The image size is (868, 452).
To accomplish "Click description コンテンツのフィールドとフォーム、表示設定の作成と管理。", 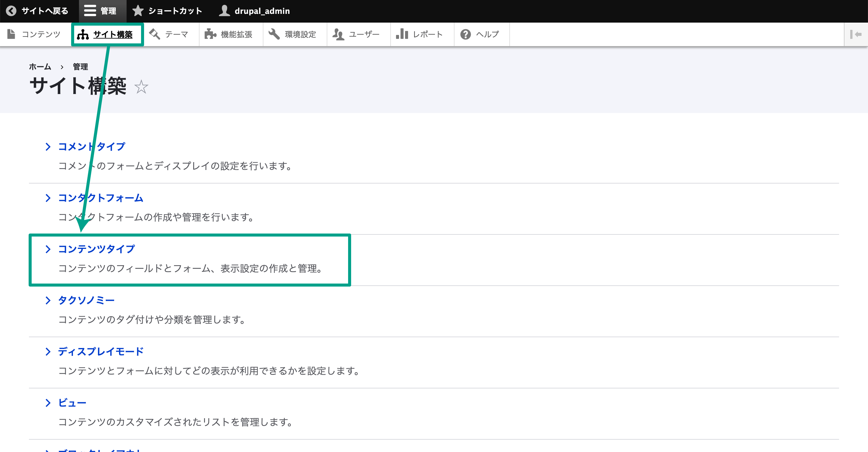I will click(x=190, y=268).
